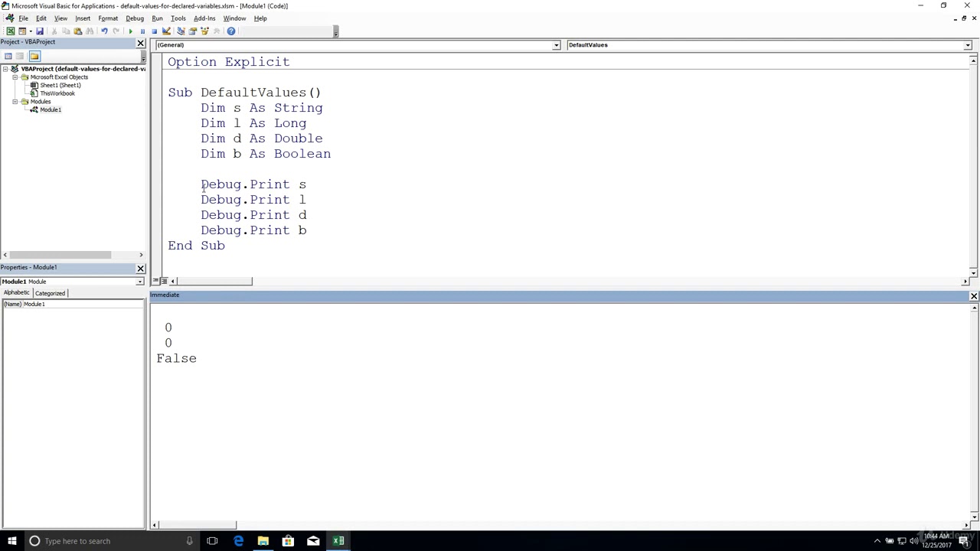Click the Cut scissors icon
The width and height of the screenshot is (980, 551).
pyautogui.click(x=54, y=31)
